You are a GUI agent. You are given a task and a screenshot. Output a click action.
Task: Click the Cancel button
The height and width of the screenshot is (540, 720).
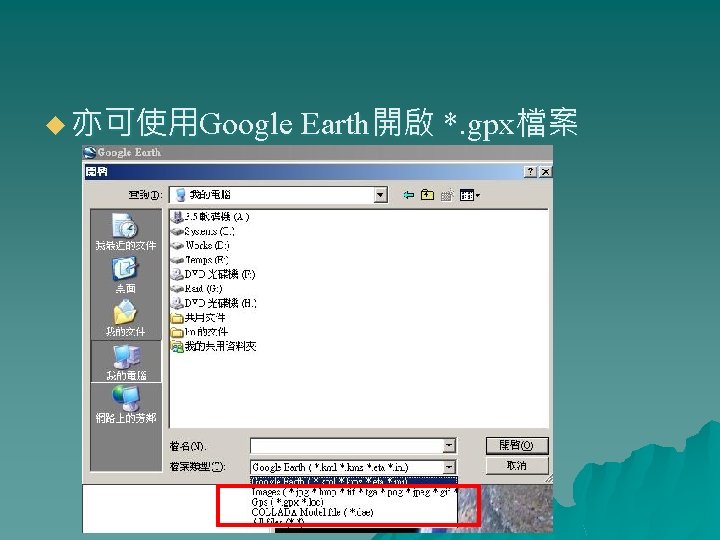[x=517, y=466]
